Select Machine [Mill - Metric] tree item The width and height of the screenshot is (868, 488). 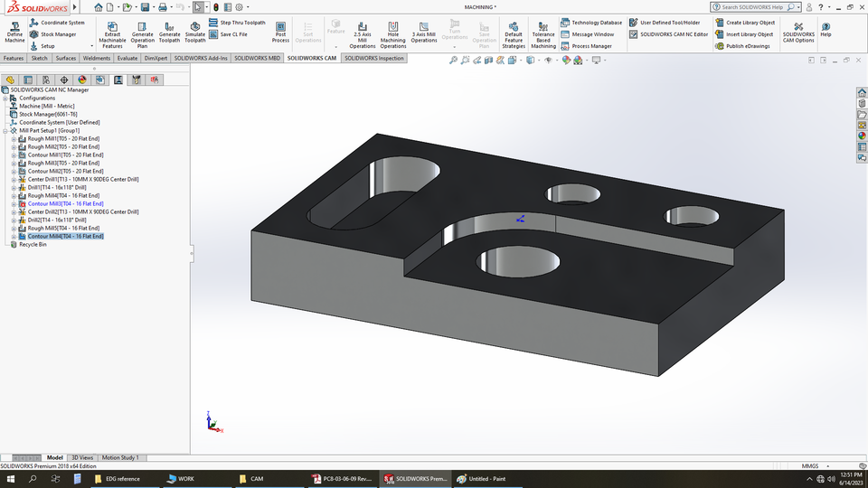click(46, 107)
